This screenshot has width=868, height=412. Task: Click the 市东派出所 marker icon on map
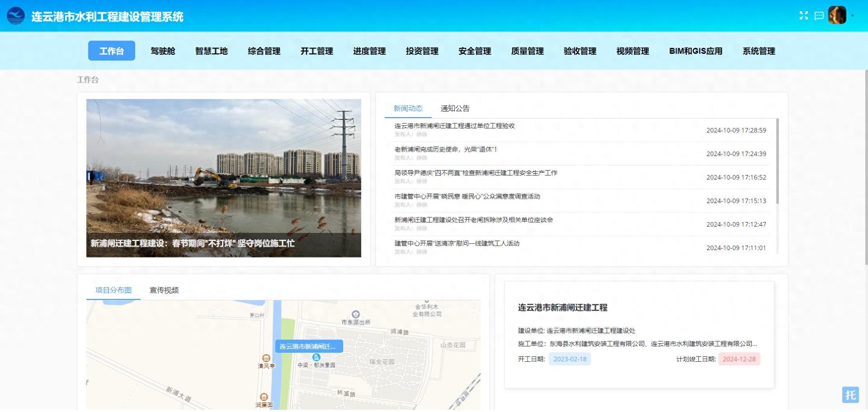pyautogui.click(x=356, y=314)
